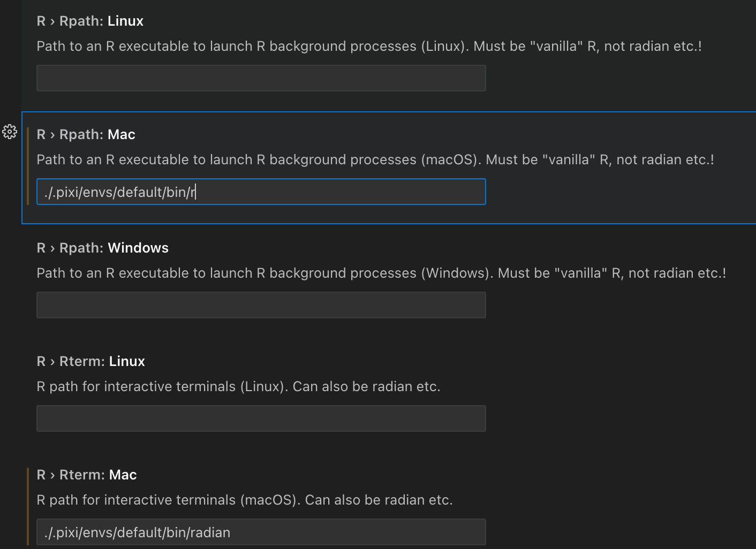Viewport: 756px width, 549px height.
Task: Focus the empty Rpath: Linux path field
Action: 261,78
